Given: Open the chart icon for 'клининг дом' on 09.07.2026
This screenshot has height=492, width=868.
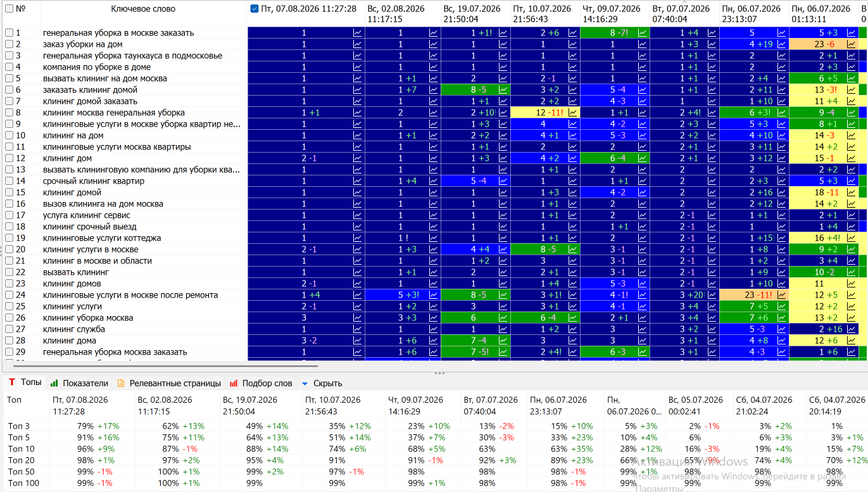Looking at the screenshot, I should coord(643,158).
